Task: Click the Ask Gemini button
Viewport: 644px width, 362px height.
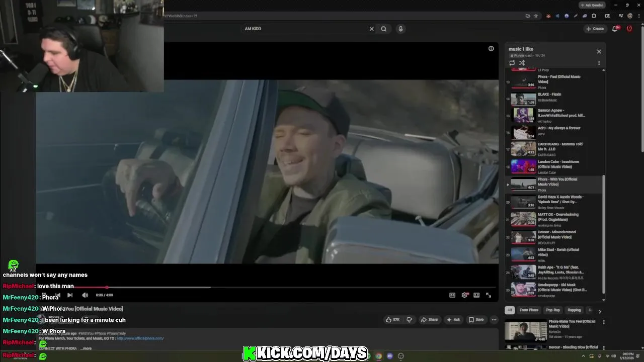Action: pyautogui.click(x=591, y=5)
